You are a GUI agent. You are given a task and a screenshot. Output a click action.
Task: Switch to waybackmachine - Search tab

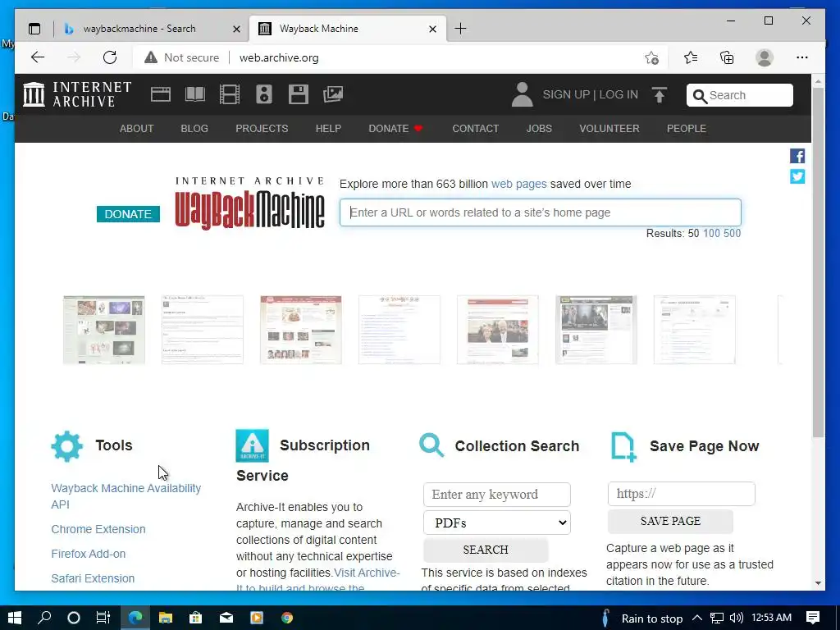(x=139, y=29)
